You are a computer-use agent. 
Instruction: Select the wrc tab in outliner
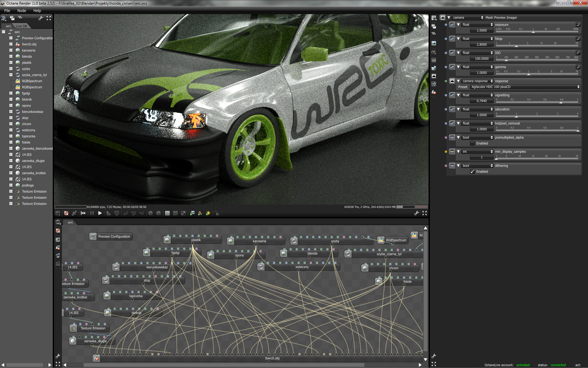coord(8,26)
